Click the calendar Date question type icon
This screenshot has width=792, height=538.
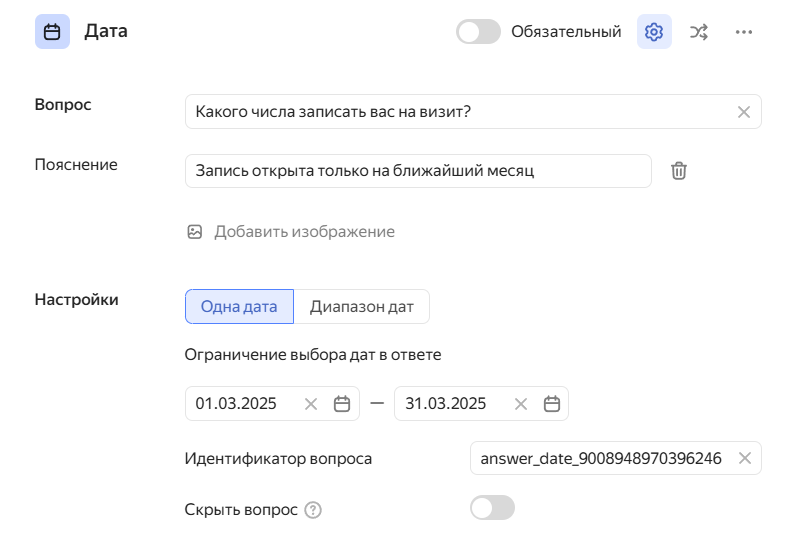click(x=52, y=32)
